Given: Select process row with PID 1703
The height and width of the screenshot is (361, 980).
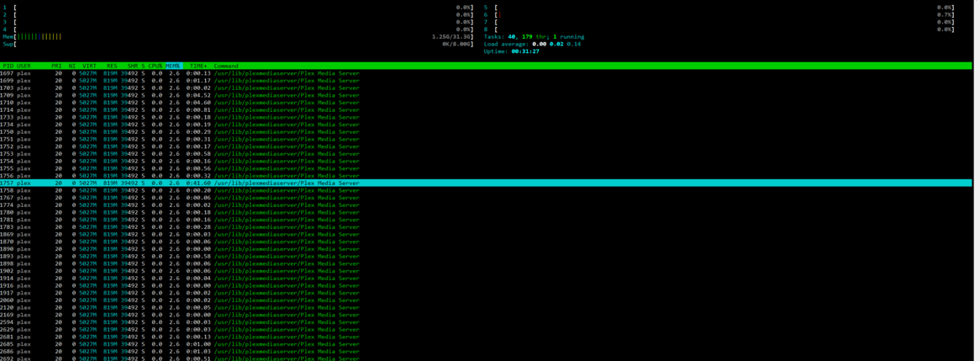Looking at the screenshot, I should click(487, 88).
